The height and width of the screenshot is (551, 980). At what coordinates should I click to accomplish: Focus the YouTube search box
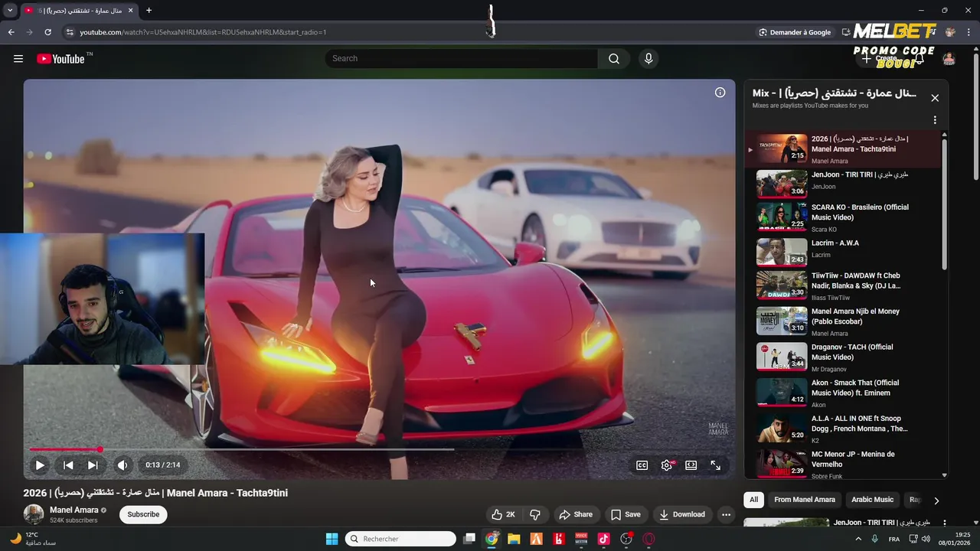[x=462, y=59]
